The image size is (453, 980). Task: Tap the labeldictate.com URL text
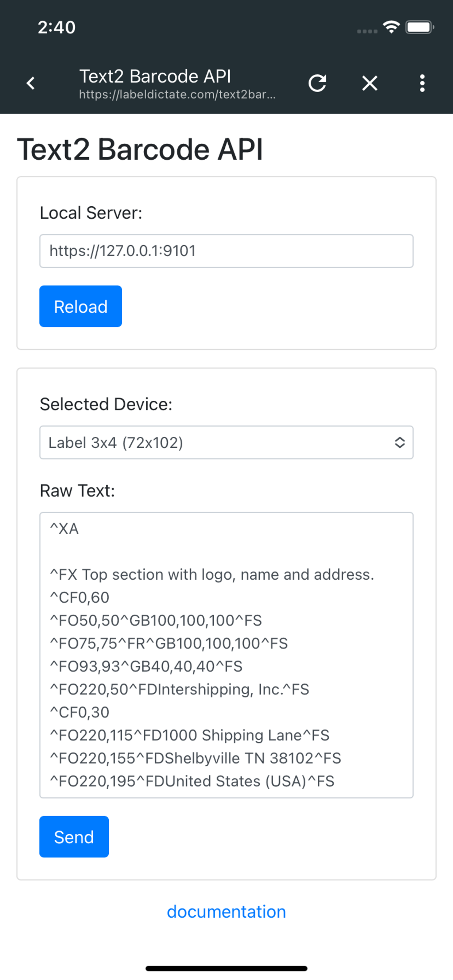pyautogui.click(x=177, y=94)
